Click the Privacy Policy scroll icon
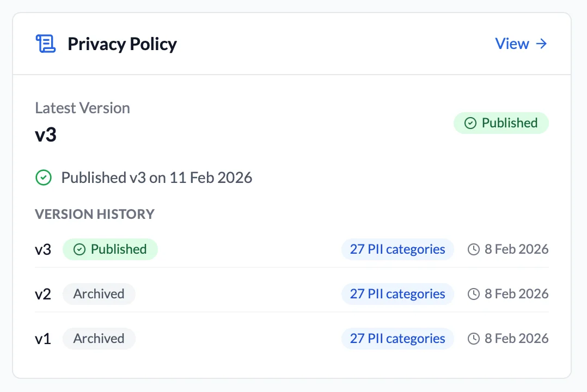This screenshot has width=587, height=392. 46,43
